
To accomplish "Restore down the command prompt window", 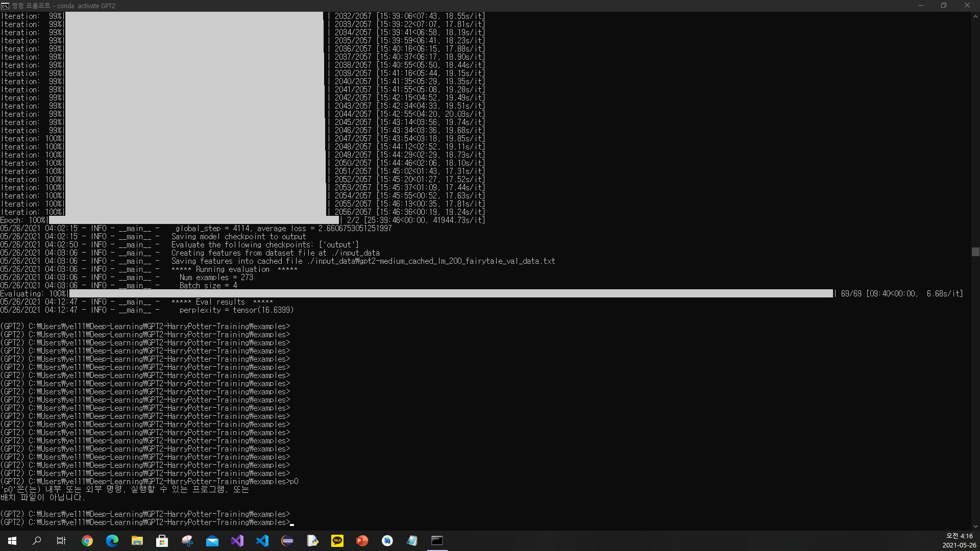I will (944, 6).
